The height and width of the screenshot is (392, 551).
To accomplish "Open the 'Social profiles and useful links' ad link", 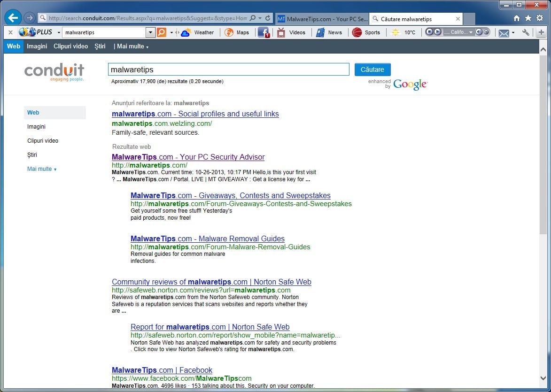I will 195,114.
